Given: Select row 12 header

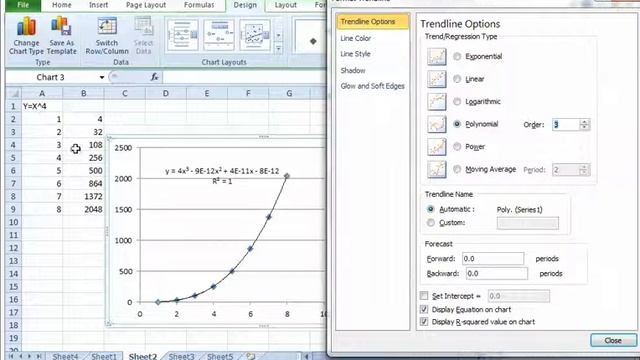Looking at the screenshot, I should pos(13,248).
